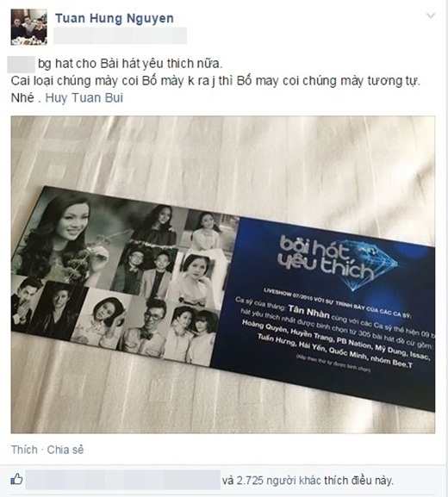This screenshot has width=448, height=497.
Task: Open tagged profile Huy Tuan Bui
Action: click(84, 98)
